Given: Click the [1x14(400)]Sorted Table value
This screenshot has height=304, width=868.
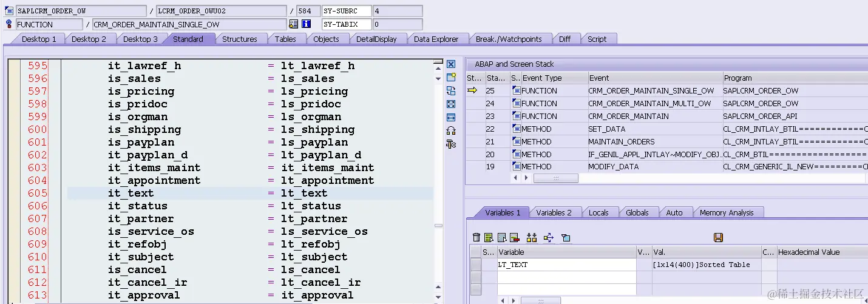Looking at the screenshot, I should click(x=701, y=265).
